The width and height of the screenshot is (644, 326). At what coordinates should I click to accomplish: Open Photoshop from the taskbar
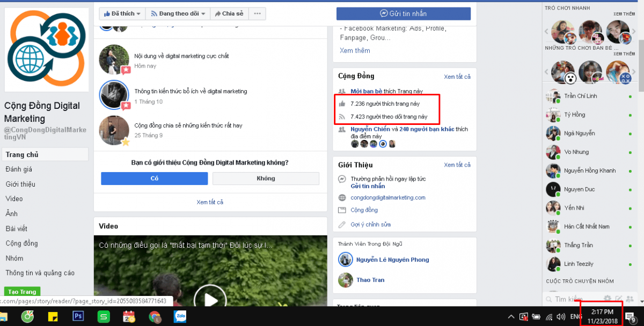pyautogui.click(x=78, y=316)
